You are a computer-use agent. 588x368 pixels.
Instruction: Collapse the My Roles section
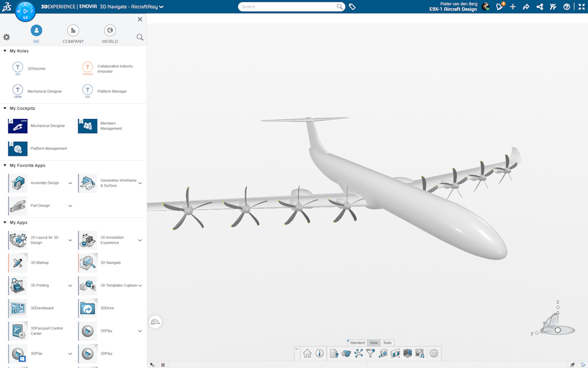[6, 51]
